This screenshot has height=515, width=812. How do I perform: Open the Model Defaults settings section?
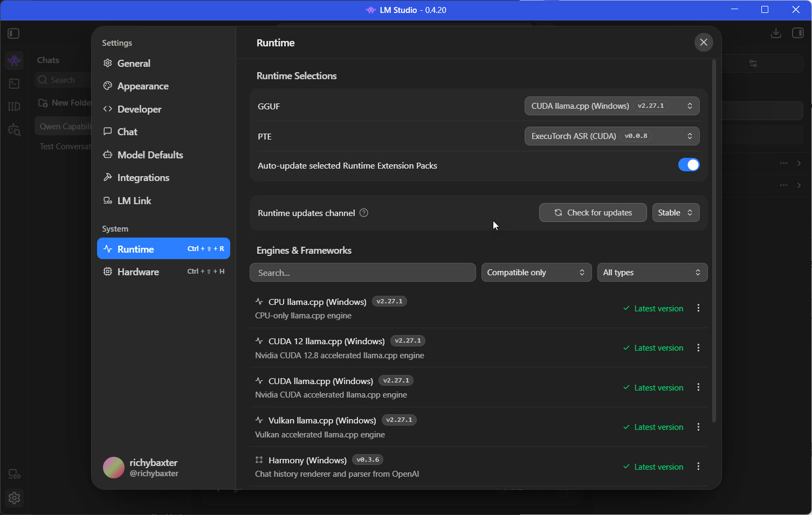coord(163,155)
